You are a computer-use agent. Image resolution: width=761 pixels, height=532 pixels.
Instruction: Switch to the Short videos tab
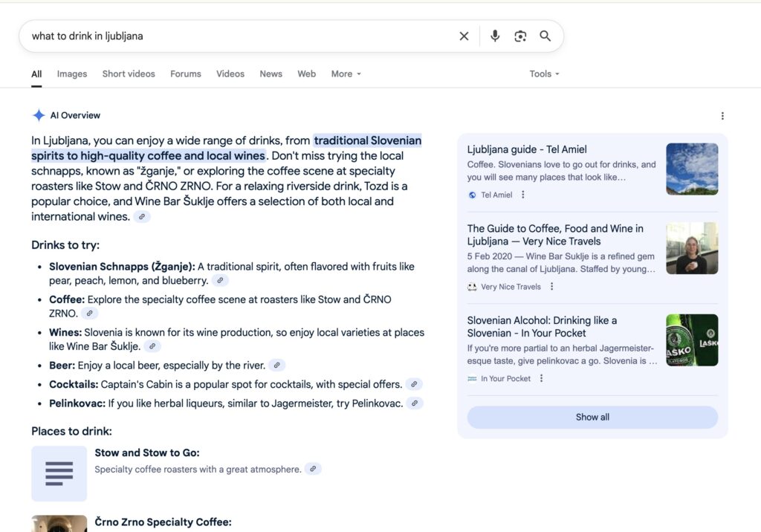pyautogui.click(x=129, y=74)
